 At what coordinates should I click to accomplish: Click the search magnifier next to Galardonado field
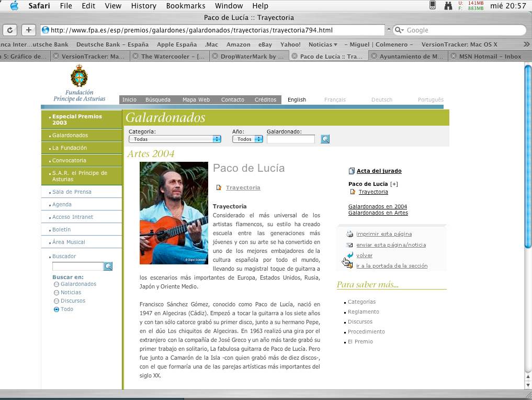325,139
